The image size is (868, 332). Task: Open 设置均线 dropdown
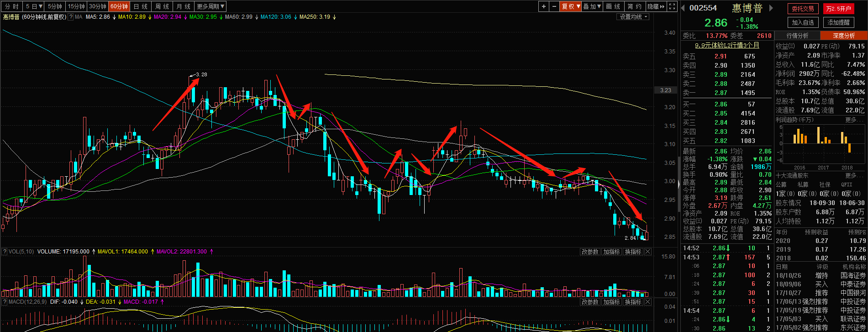click(x=633, y=17)
